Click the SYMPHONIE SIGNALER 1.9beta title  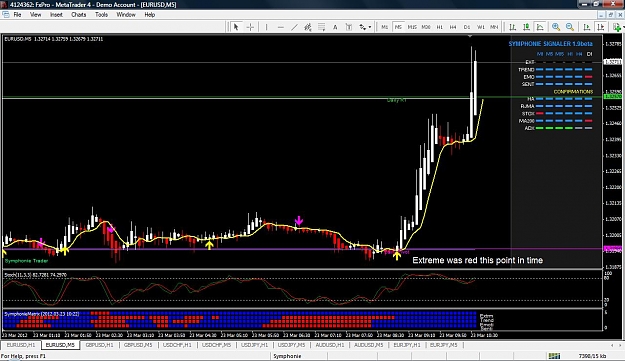pos(550,44)
